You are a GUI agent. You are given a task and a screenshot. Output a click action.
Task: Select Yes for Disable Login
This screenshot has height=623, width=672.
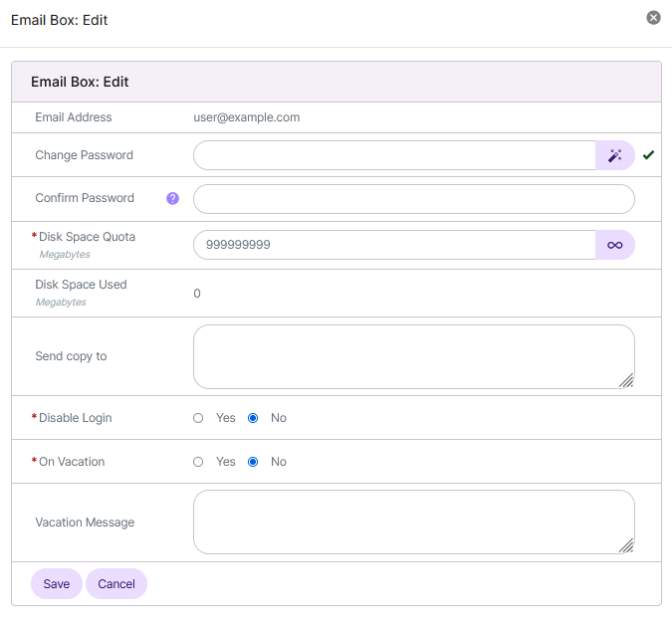click(198, 418)
